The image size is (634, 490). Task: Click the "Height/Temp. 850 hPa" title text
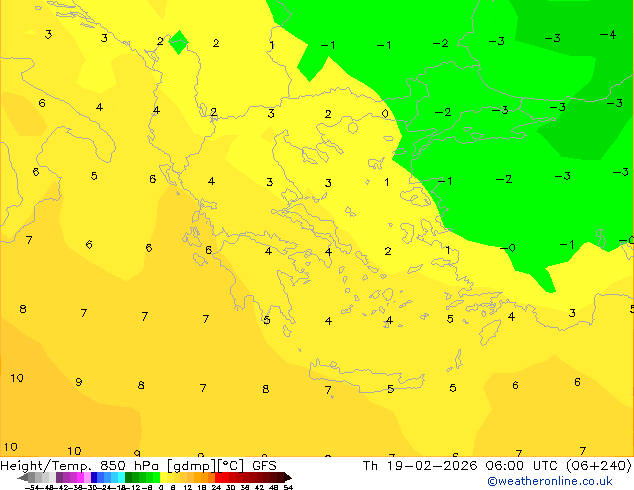click(80, 466)
